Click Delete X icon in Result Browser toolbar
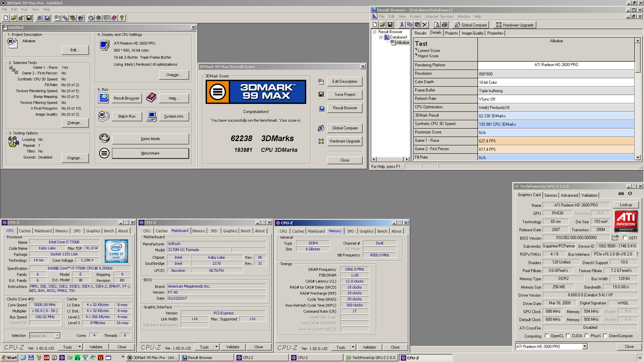 point(425,24)
